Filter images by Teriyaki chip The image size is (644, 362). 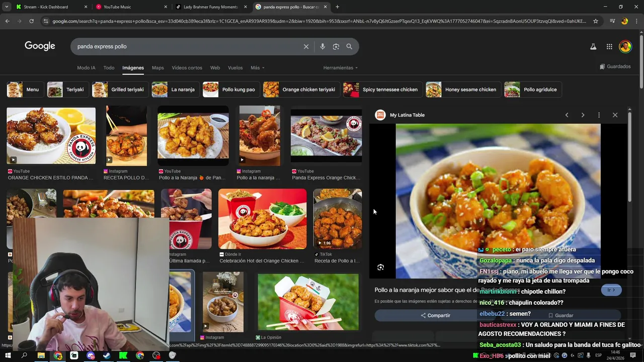tap(67, 89)
